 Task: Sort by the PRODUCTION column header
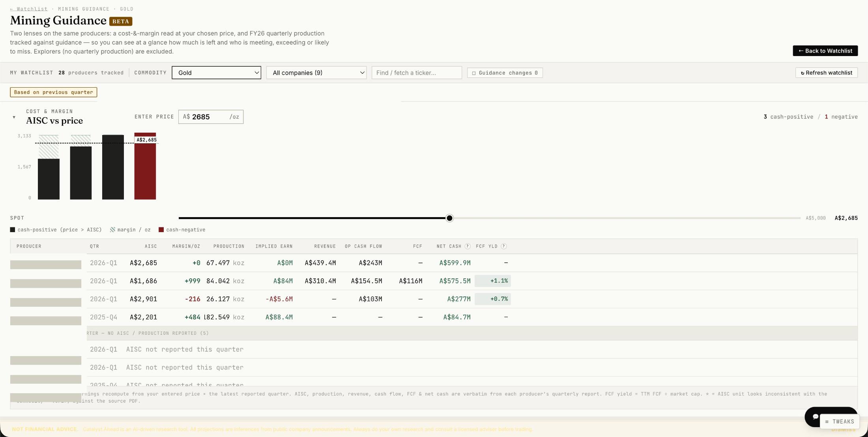229,246
